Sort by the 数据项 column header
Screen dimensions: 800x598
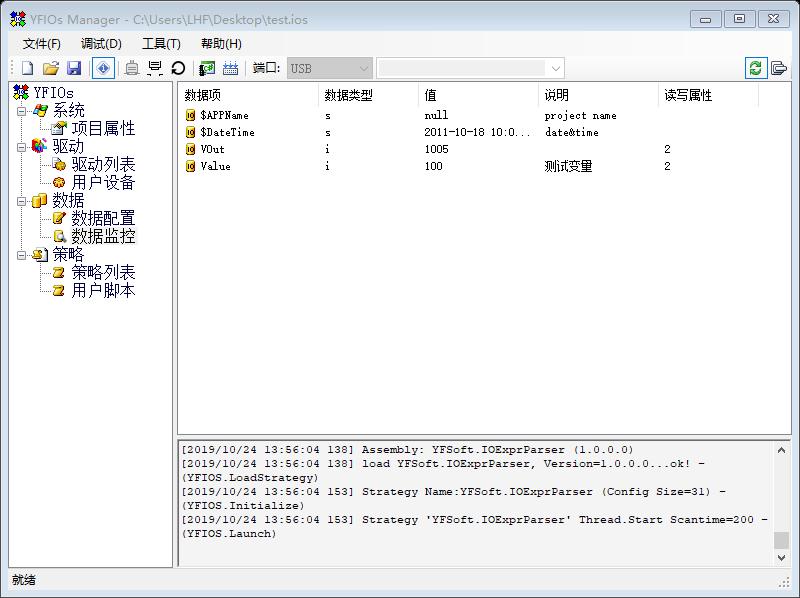[248, 95]
